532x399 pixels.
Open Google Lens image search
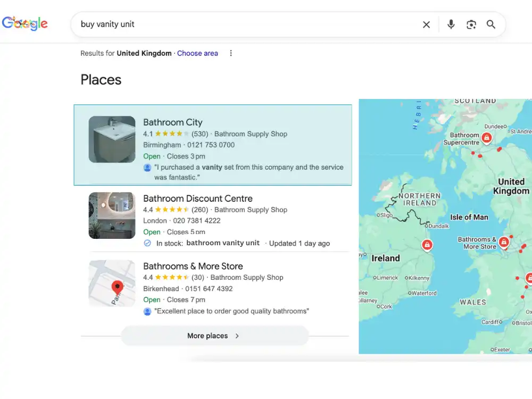coord(471,24)
